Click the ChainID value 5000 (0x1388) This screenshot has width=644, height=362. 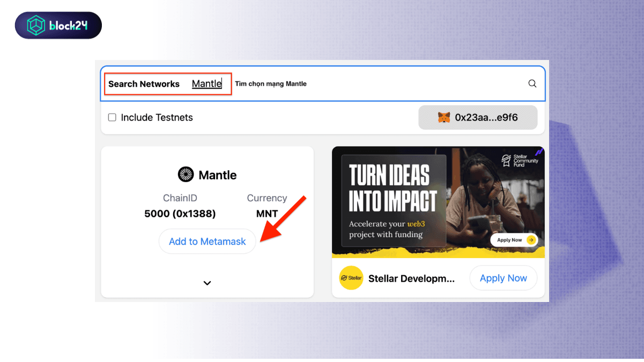click(180, 214)
